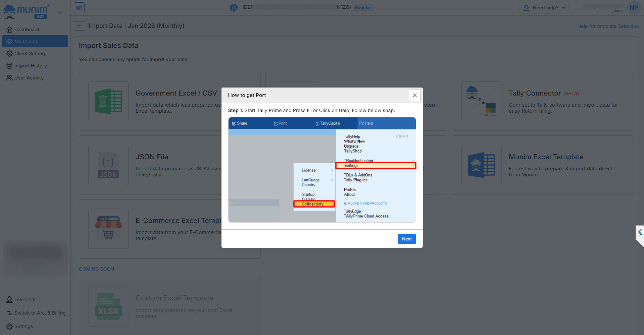
Task: Go to User Activity
Action: coord(29,78)
